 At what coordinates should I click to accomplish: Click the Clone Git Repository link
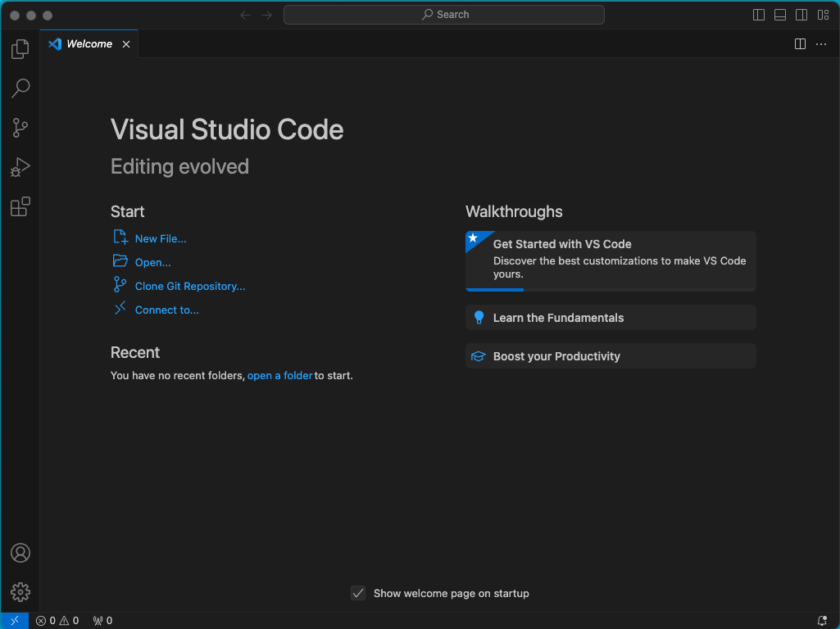190,286
